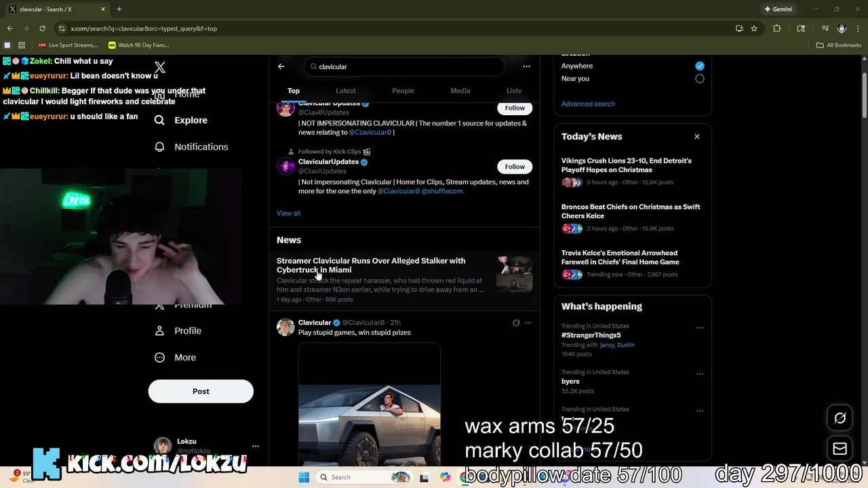Open the Cybertruck image in Clavicular's post
The height and width of the screenshot is (488, 868).
(x=370, y=404)
